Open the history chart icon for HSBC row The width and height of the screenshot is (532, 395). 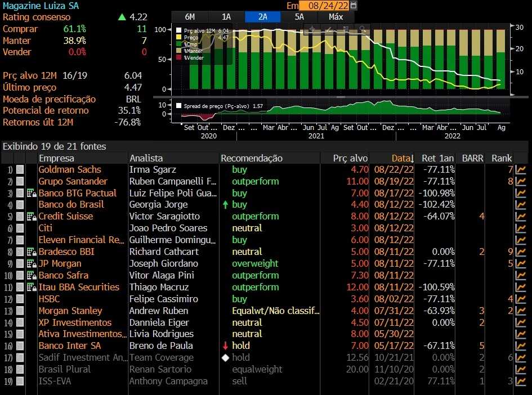click(520, 299)
